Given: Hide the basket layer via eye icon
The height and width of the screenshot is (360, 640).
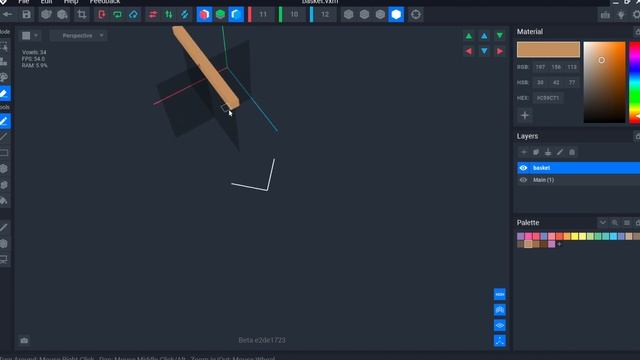Looking at the screenshot, I should pos(523,168).
